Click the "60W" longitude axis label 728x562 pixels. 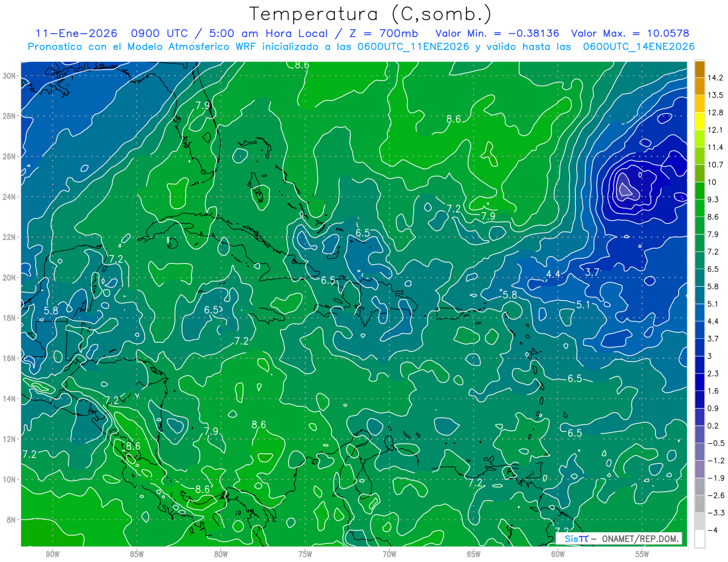pos(558,554)
